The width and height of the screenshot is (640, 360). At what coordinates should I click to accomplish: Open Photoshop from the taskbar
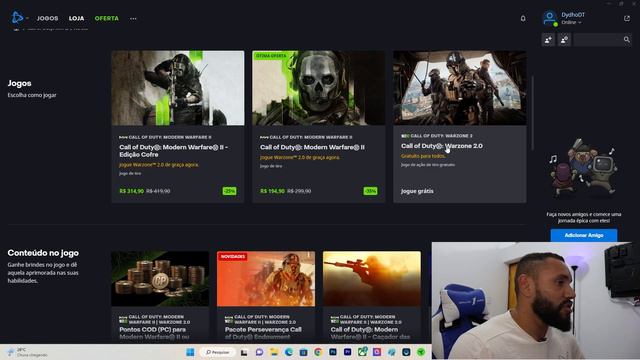[333, 352]
